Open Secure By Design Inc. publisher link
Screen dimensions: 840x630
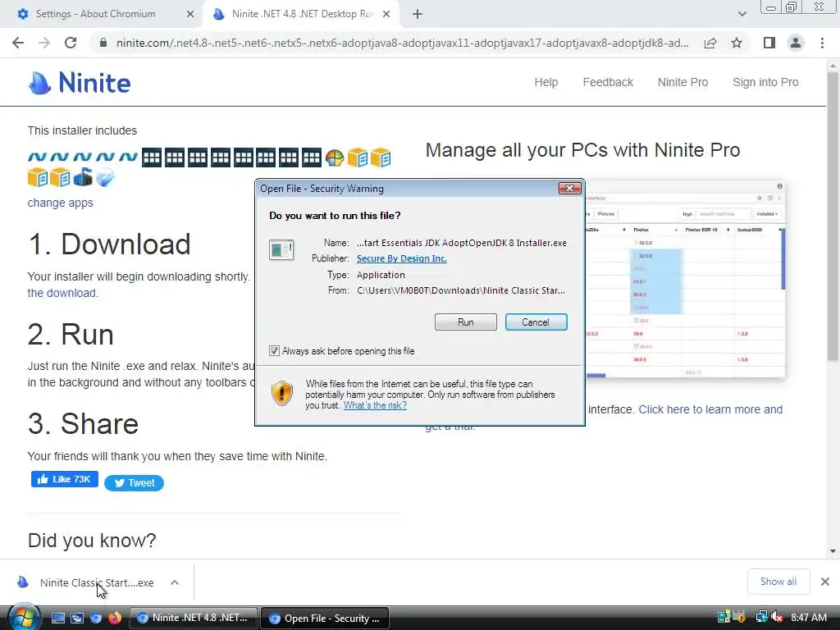coord(402,258)
